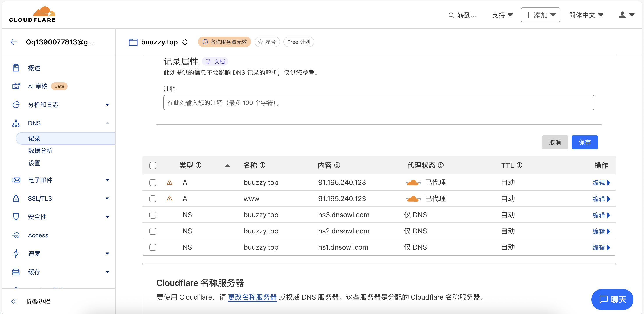Click the 取消 button

pos(555,142)
